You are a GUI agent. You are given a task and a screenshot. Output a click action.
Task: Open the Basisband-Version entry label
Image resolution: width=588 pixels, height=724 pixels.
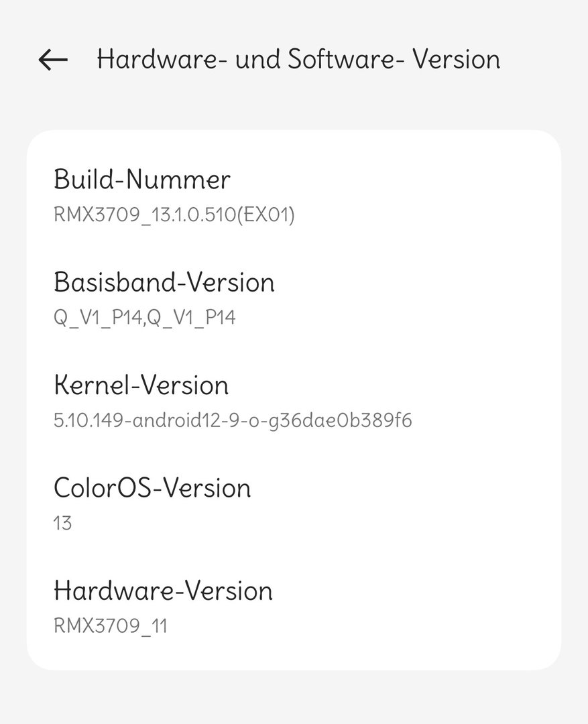tap(164, 283)
